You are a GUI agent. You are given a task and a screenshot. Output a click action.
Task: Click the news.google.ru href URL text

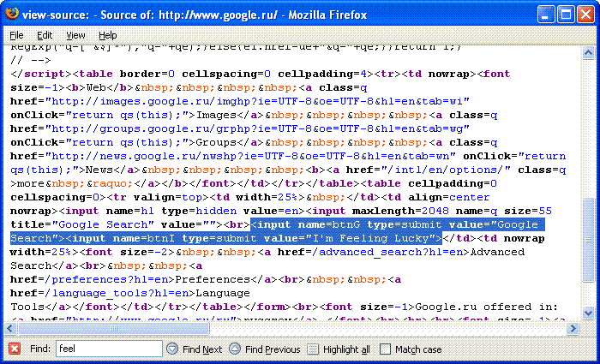click(250, 156)
